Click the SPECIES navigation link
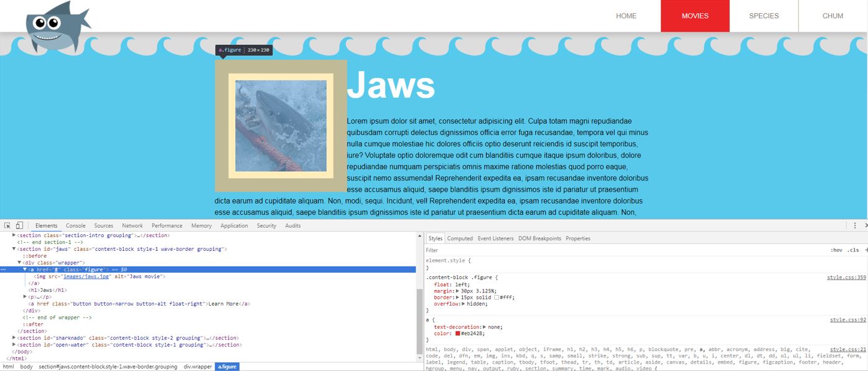 [763, 16]
